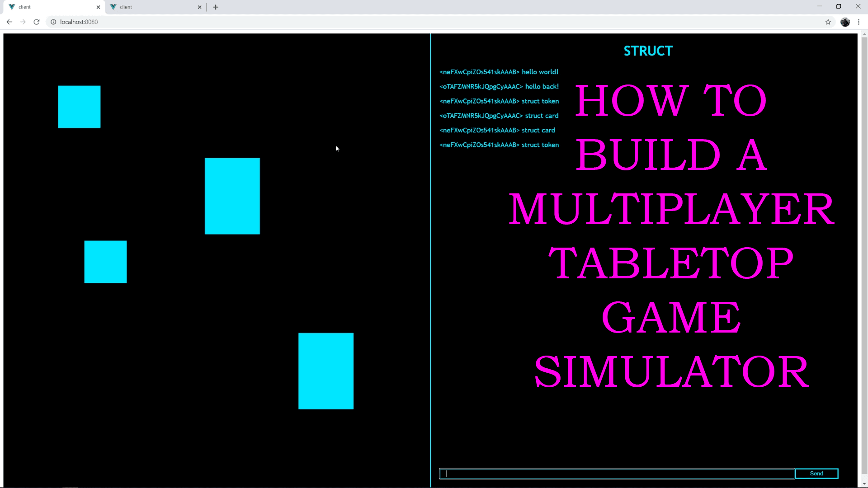Close the second client tab
Screen dimensions: 868x488
tap(199, 7)
